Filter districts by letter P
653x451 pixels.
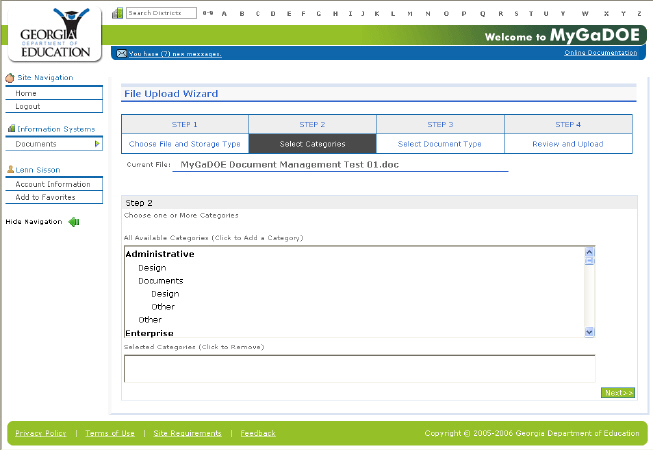464,13
